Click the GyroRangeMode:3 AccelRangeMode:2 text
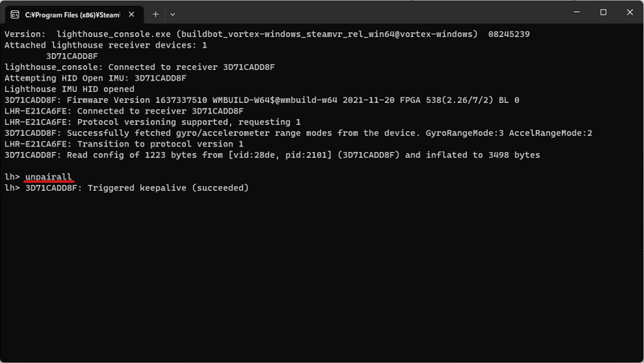Image resolution: width=644 pixels, height=363 pixels. coord(509,133)
